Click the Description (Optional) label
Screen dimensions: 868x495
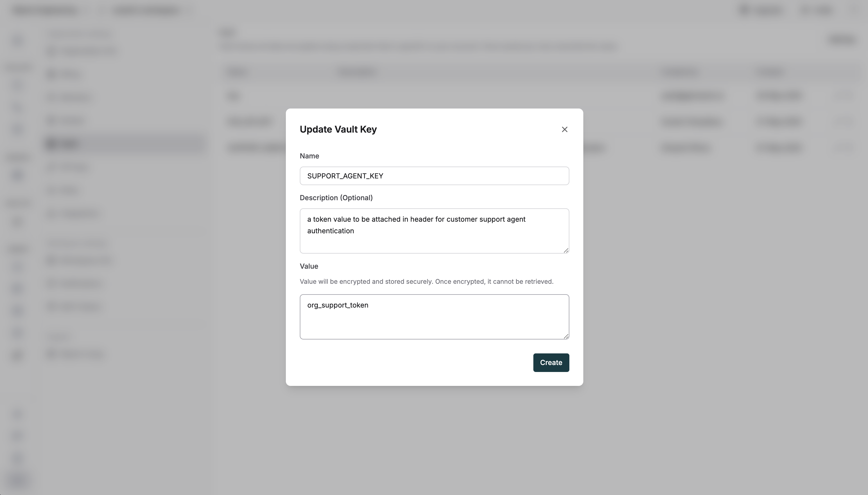click(x=336, y=198)
